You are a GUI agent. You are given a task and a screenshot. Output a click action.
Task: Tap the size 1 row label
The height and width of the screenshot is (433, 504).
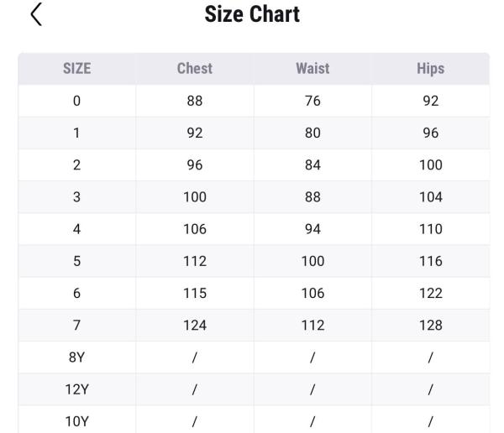(x=76, y=133)
